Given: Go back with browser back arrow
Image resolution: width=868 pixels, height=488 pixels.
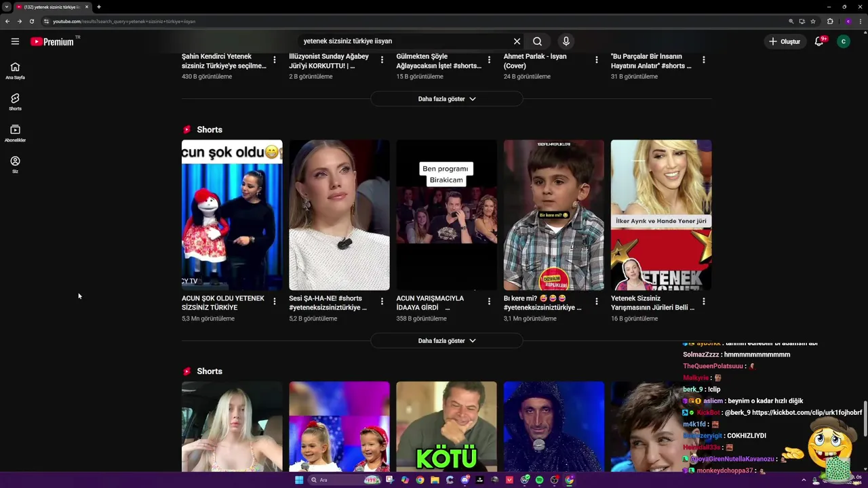Looking at the screenshot, I should point(7,21).
